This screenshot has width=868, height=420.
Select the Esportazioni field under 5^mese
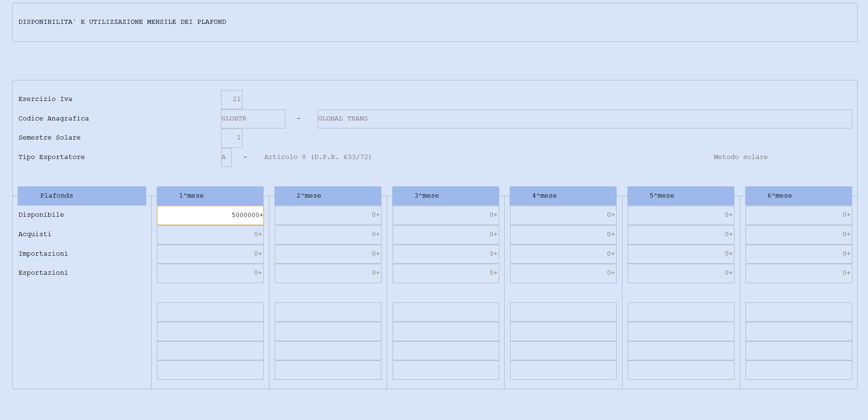681,273
